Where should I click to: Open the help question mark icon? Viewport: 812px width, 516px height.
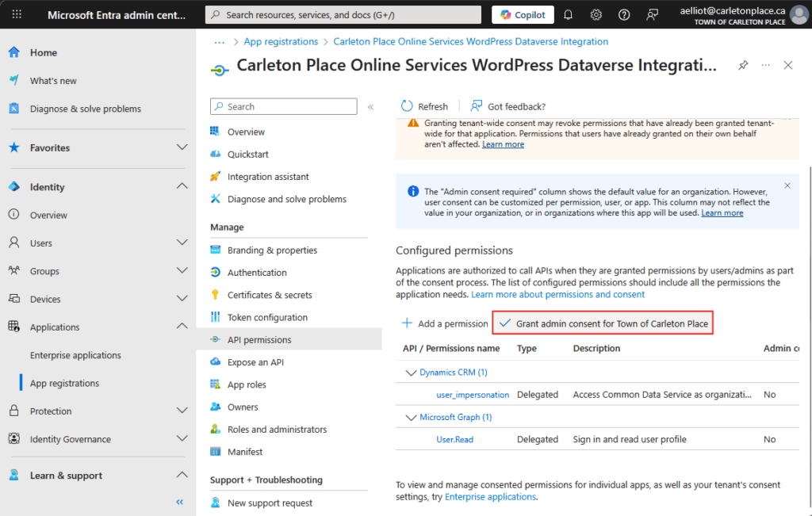coord(624,15)
